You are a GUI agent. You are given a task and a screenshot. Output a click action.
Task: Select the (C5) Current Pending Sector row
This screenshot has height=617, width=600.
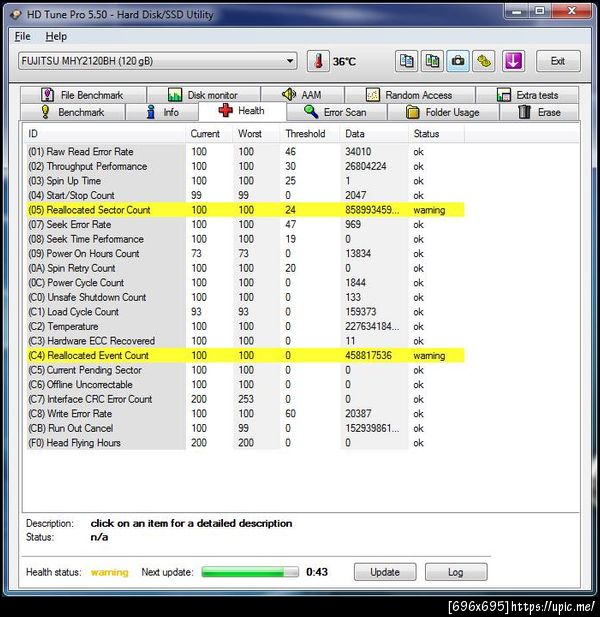246,370
